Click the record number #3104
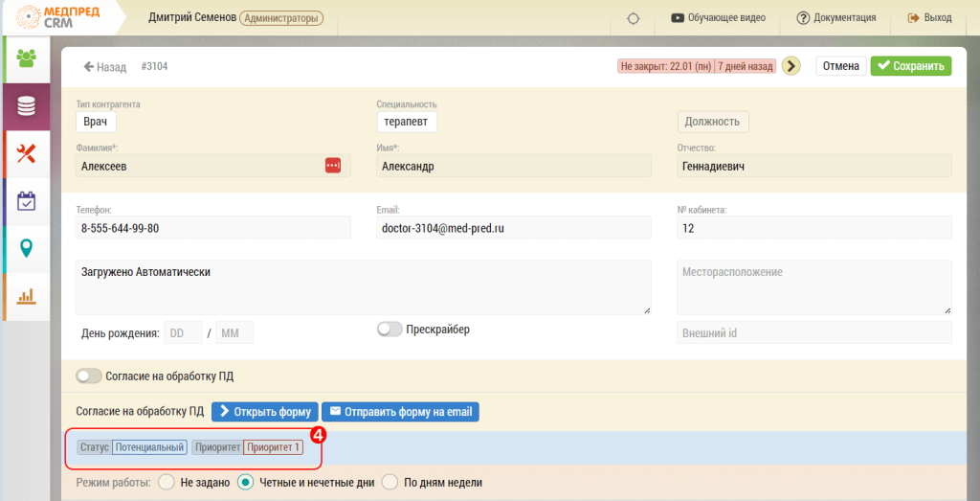 click(154, 66)
